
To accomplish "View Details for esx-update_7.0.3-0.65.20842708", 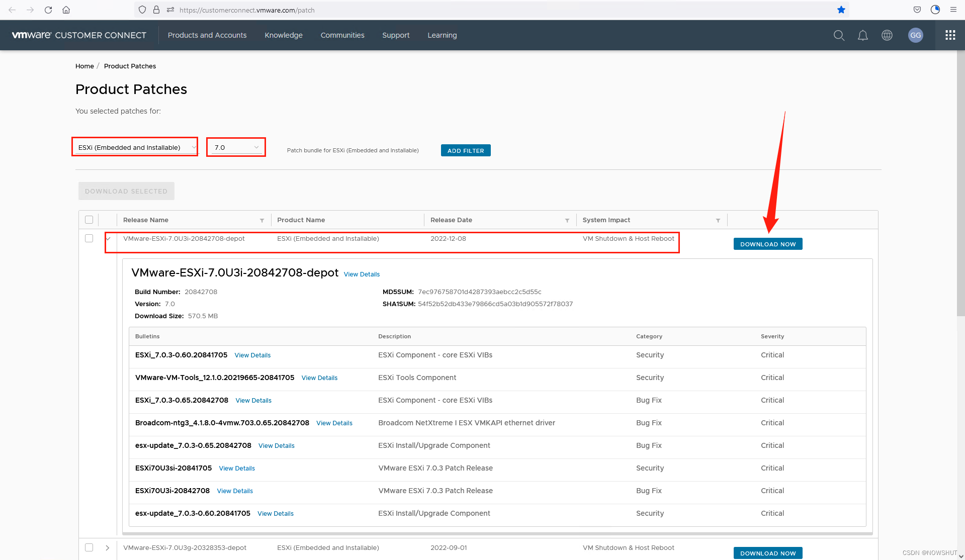I will 277,446.
